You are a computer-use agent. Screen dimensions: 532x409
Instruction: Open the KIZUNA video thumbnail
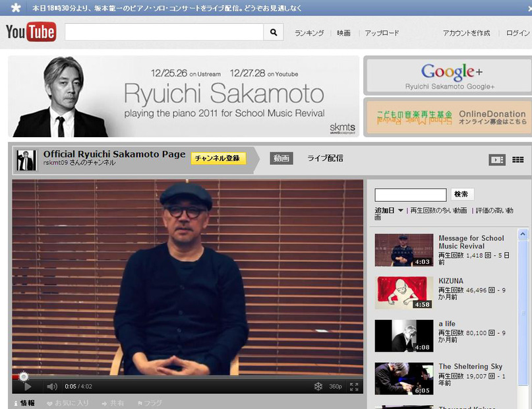[403, 293]
